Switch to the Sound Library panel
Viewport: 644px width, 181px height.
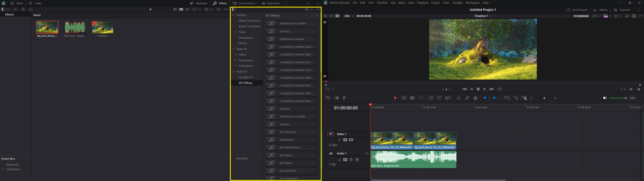(245, 3)
